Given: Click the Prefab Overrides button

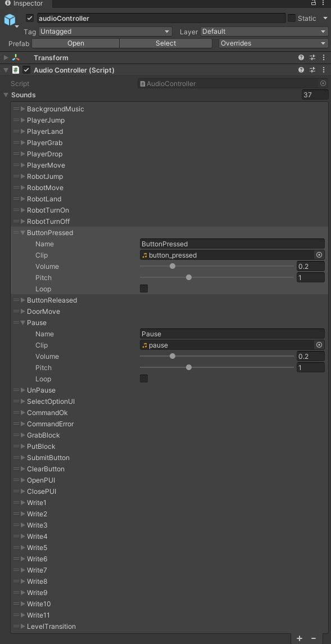Looking at the screenshot, I should coord(271,43).
